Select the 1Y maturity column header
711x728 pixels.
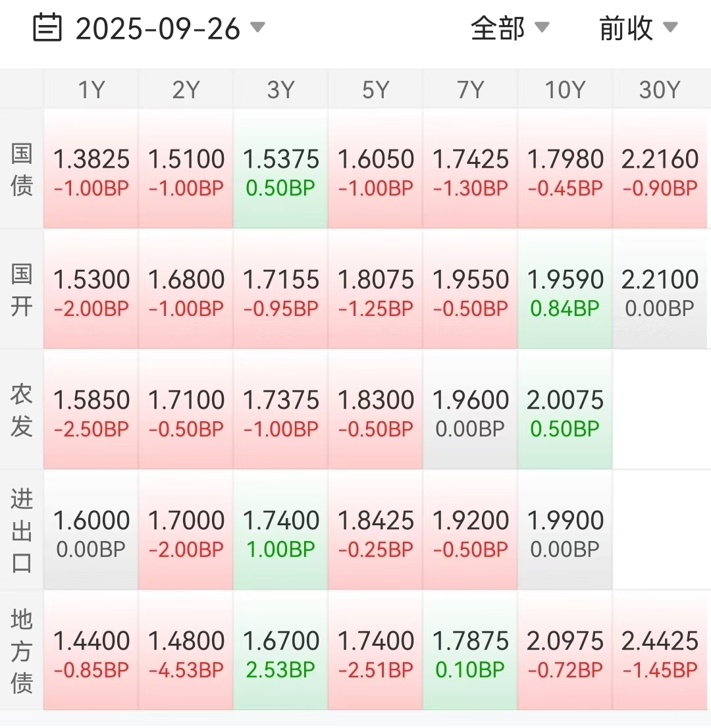point(91,90)
